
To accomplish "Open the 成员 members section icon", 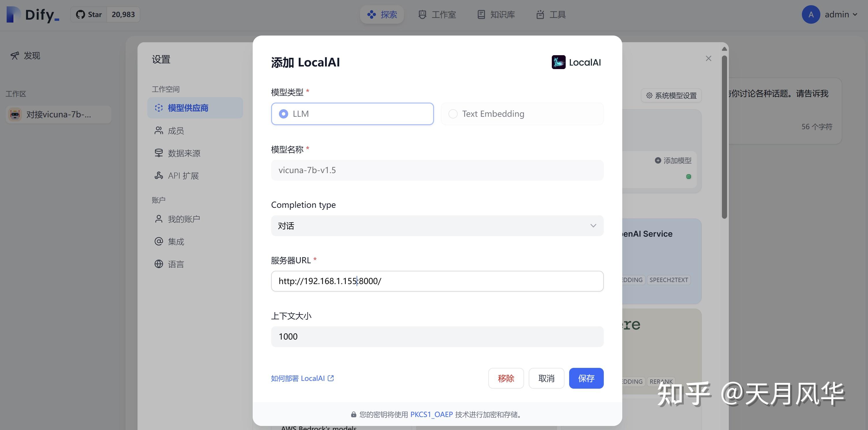I will click(x=159, y=131).
